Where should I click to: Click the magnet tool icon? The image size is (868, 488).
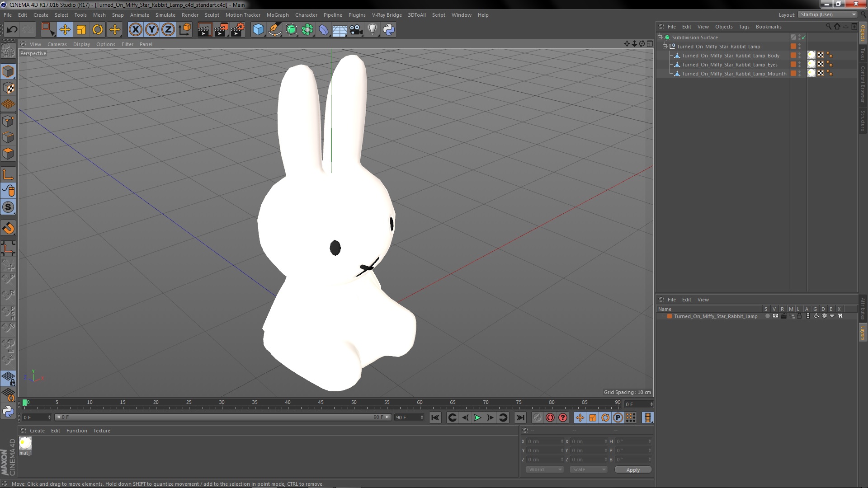pos(8,228)
